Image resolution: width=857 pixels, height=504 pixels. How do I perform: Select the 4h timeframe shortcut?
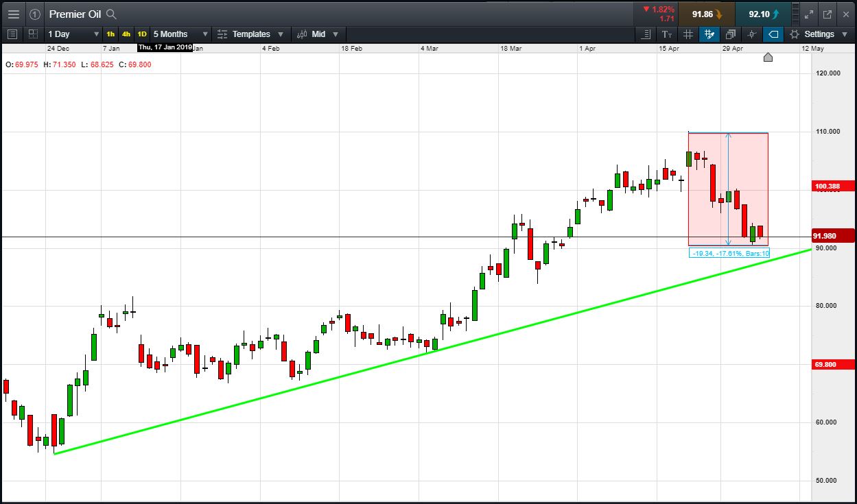pos(126,34)
